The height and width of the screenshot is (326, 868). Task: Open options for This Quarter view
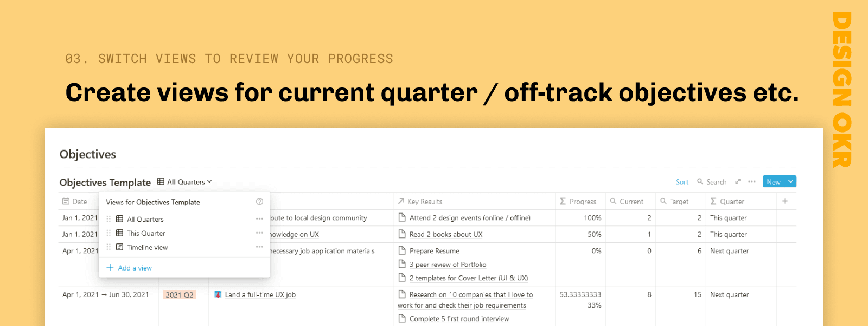pos(259,233)
